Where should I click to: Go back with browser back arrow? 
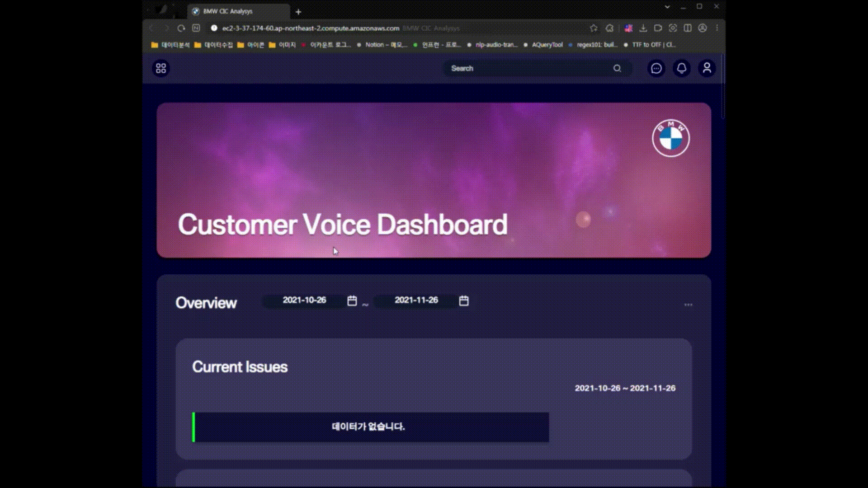pyautogui.click(x=151, y=28)
